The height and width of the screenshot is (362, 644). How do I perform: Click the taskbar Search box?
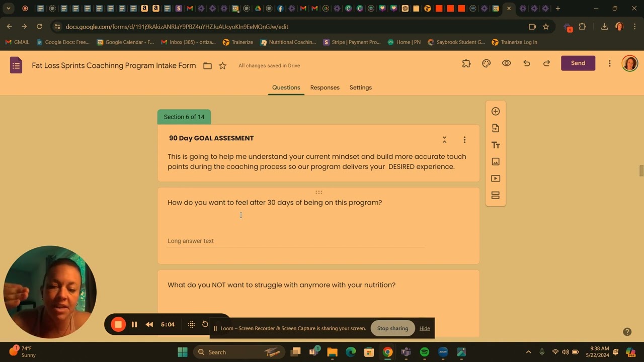(239, 352)
